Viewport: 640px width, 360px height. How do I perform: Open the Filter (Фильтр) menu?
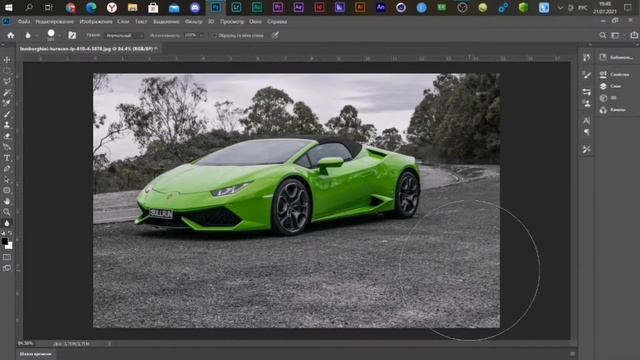[193, 22]
